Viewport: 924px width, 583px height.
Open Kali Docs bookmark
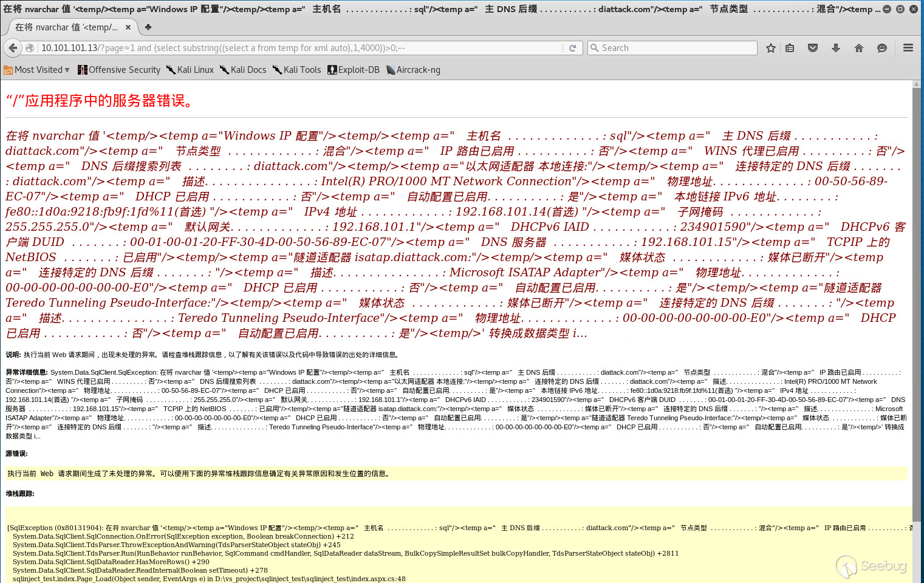pyautogui.click(x=243, y=70)
